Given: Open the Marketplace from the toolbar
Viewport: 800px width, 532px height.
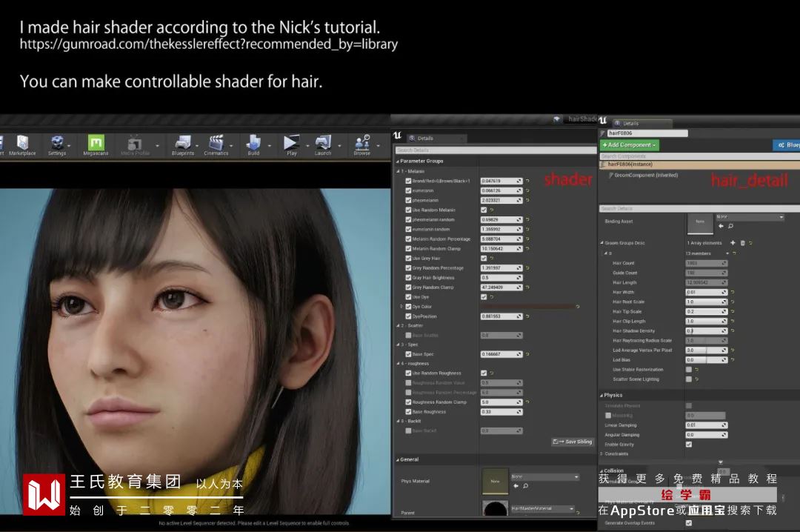Looking at the screenshot, I should pos(22,144).
